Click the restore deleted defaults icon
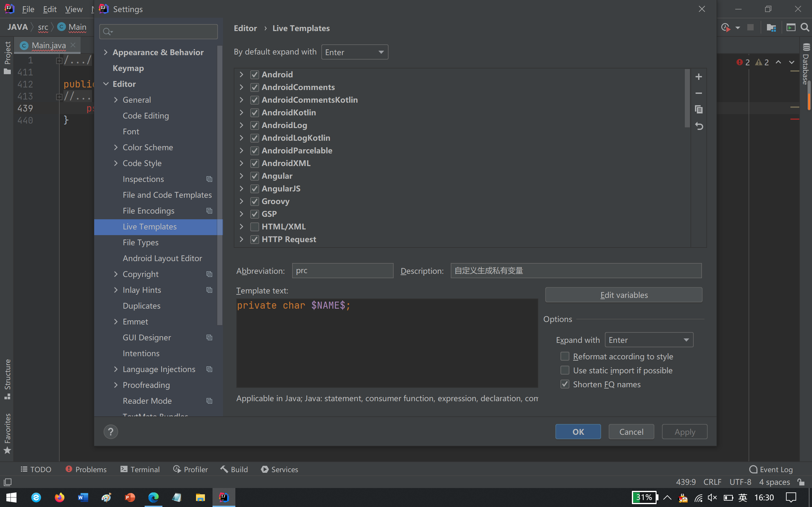812x507 pixels. click(x=698, y=126)
